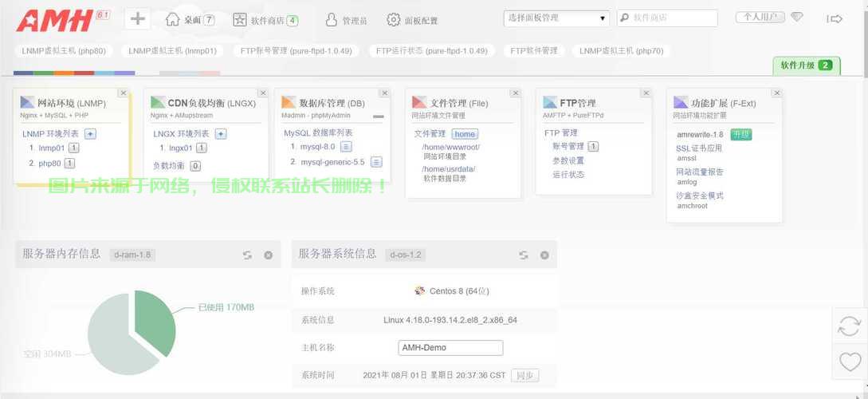Click the CDN负载均衡 (LNGX) panel icon
868x399 pixels.
(158, 102)
